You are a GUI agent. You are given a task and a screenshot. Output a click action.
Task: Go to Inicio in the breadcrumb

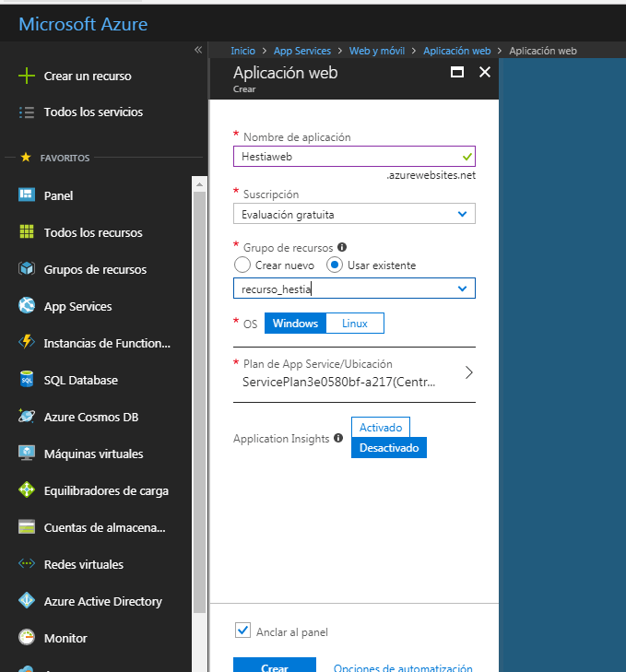click(242, 51)
